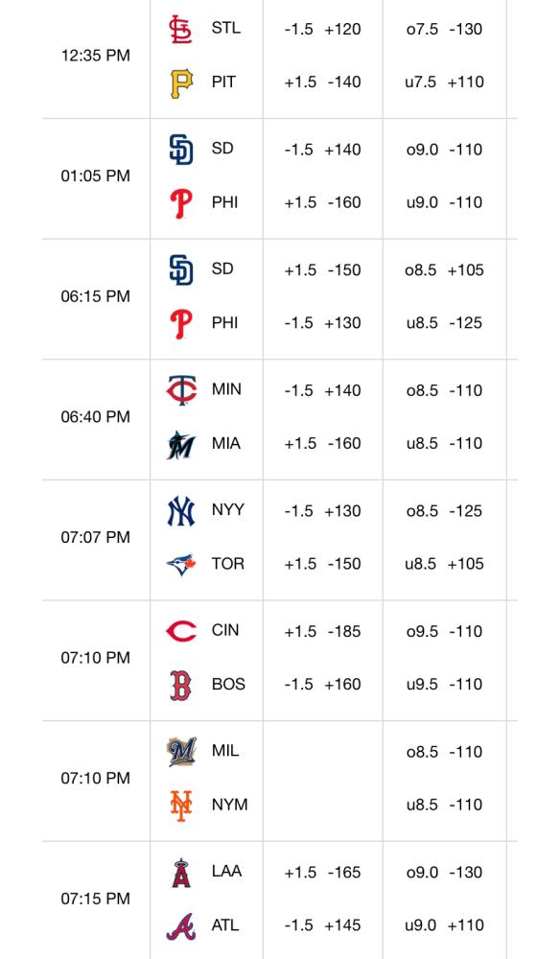Viewport: 560px width, 959px height.
Task: Click the Cincinnati Reds logo
Action: tap(181, 631)
